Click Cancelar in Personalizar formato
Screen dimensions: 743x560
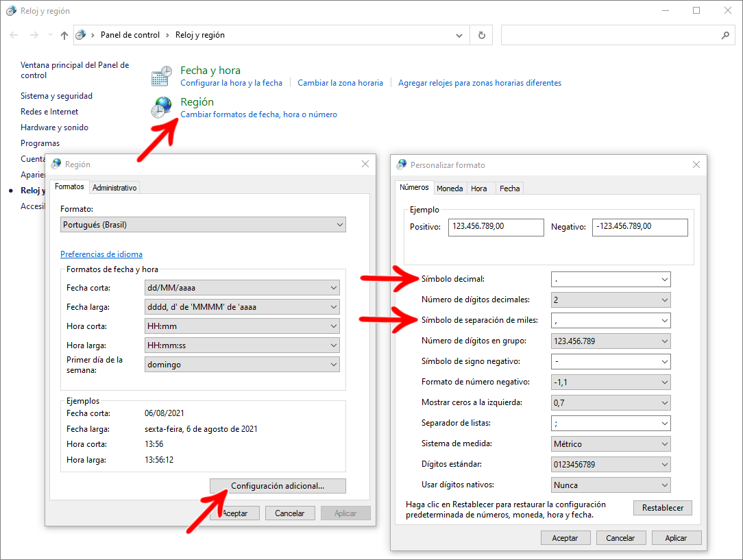[x=620, y=538]
